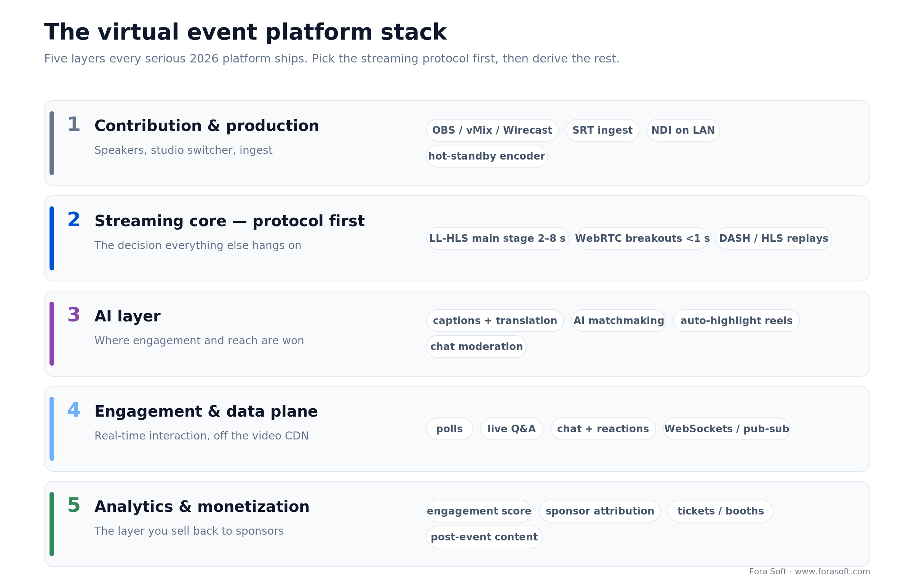Click 'Where engagement and reach are won'
The image size is (914, 588).
[x=199, y=340]
